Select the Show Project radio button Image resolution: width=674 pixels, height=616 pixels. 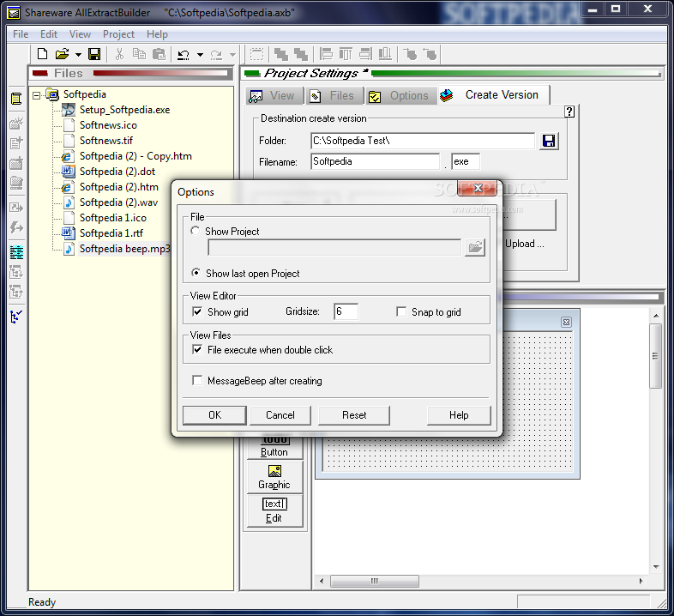click(196, 231)
